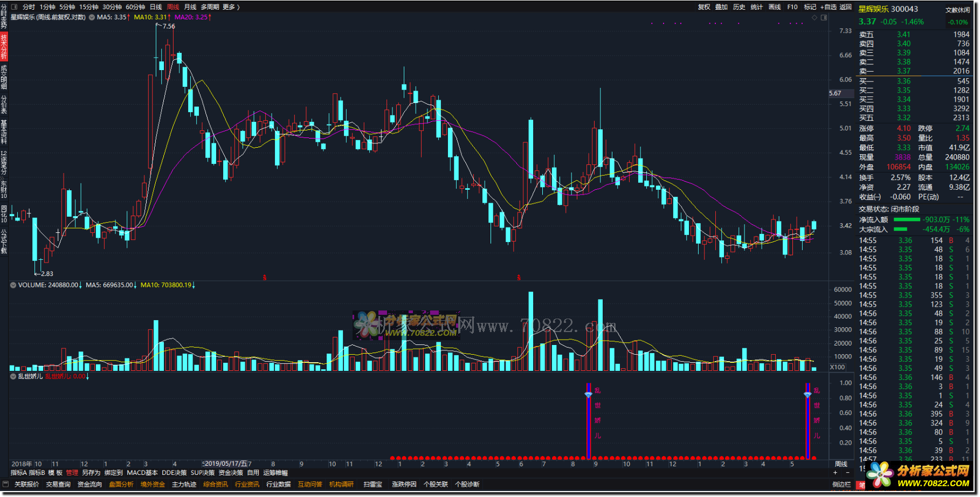980x497 pixels.
Task: Switch to 30分钟 chart period
Action: tap(112, 7)
